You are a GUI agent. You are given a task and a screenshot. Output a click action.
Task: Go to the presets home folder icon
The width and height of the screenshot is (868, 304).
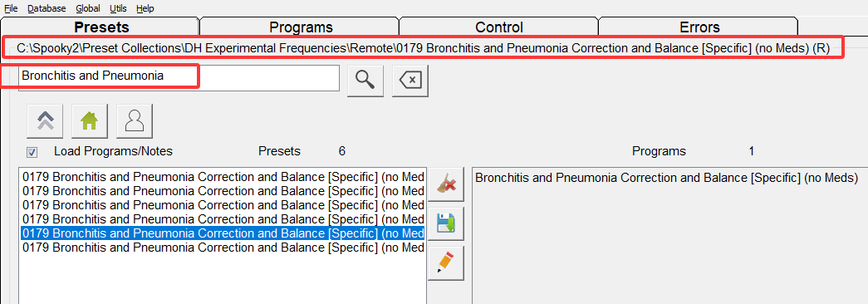coord(90,120)
